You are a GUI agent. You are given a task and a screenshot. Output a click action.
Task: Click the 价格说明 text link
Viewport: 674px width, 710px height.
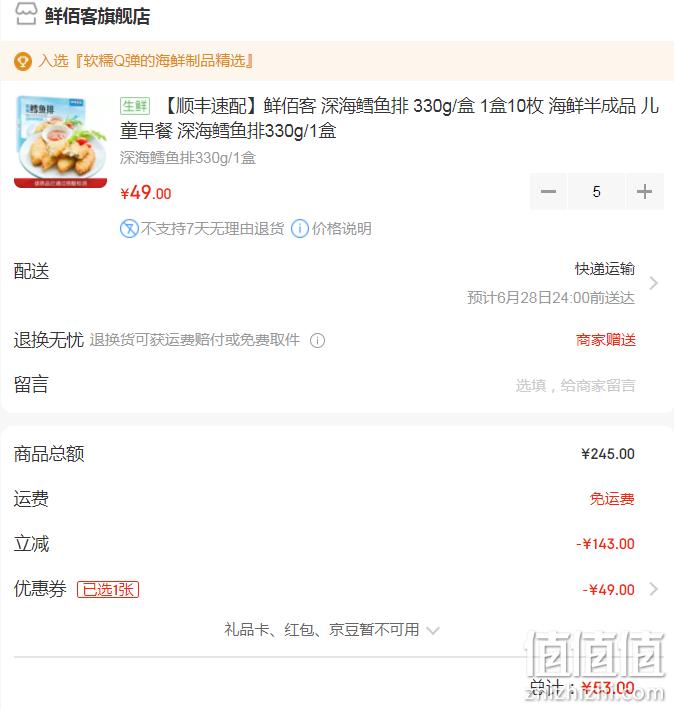[342, 229]
